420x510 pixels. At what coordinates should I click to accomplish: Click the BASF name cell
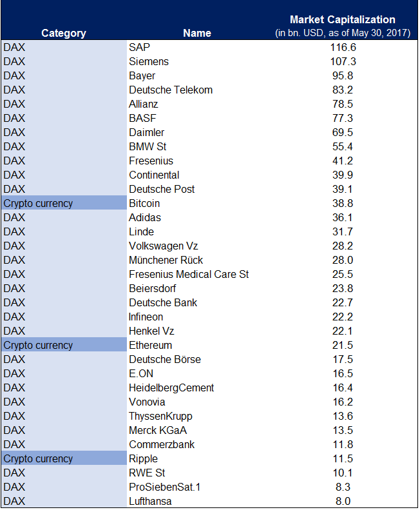click(x=142, y=119)
